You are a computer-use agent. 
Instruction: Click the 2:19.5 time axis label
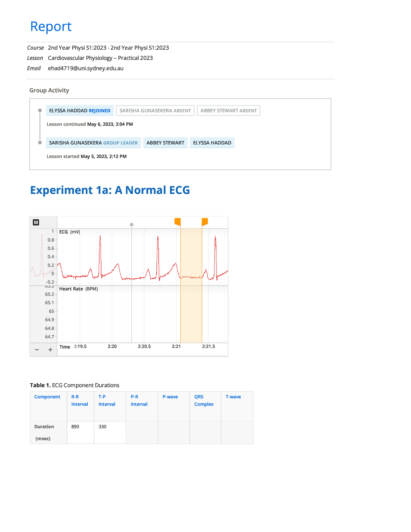point(80,346)
